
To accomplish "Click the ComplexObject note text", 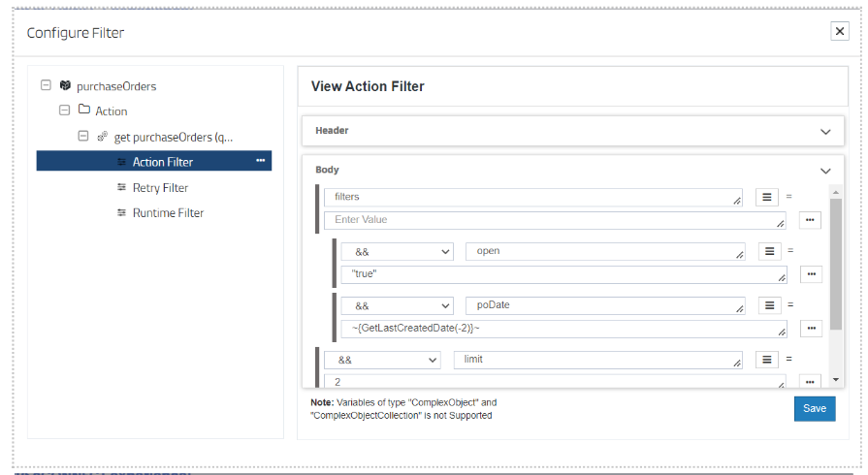I will 403,408.
